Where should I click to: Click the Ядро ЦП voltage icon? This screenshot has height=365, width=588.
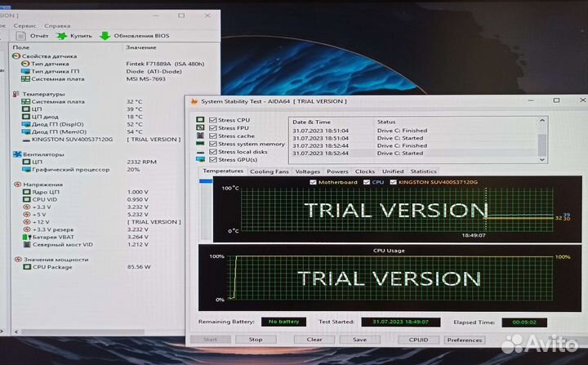[27, 192]
